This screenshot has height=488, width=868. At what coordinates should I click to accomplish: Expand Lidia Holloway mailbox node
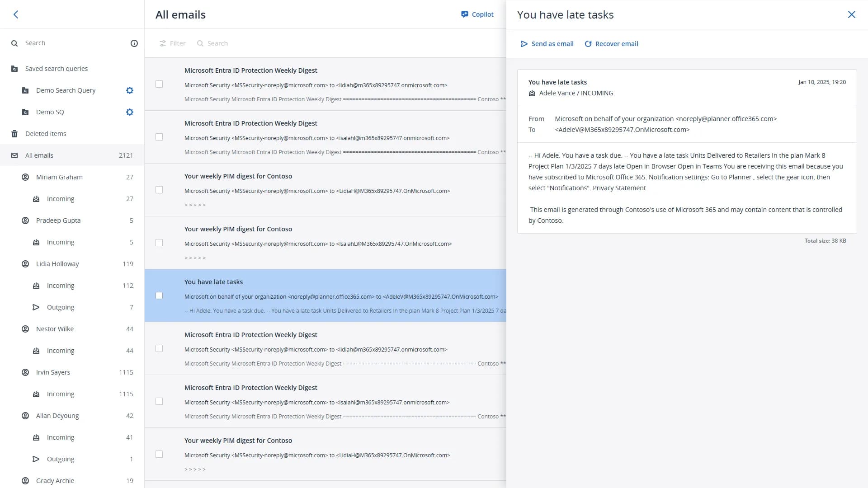(57, 264)
